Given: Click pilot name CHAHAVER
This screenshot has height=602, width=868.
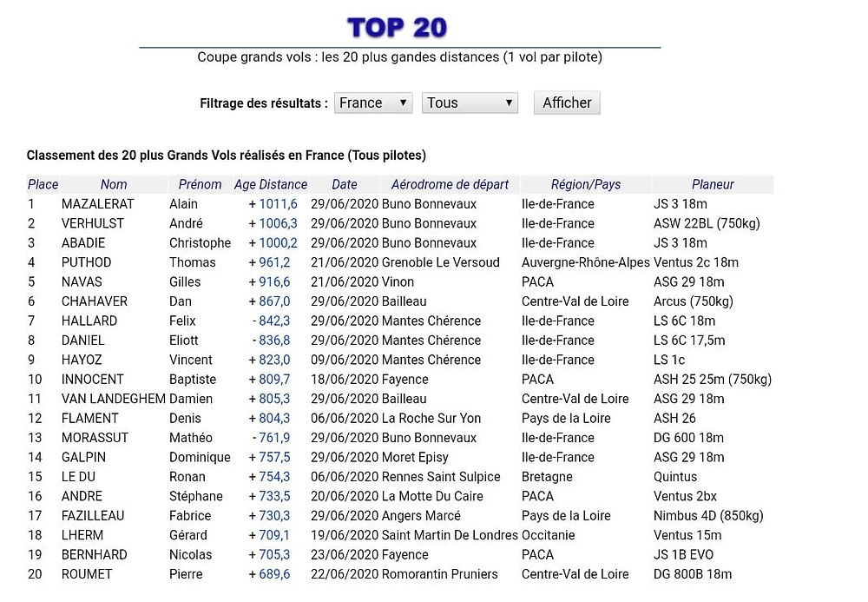Looking at the screenshot, I should (94, 301).
